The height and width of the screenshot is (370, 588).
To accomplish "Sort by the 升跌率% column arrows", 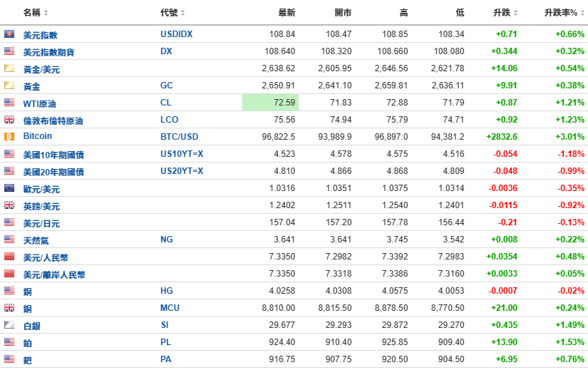I will coord(579,13).
